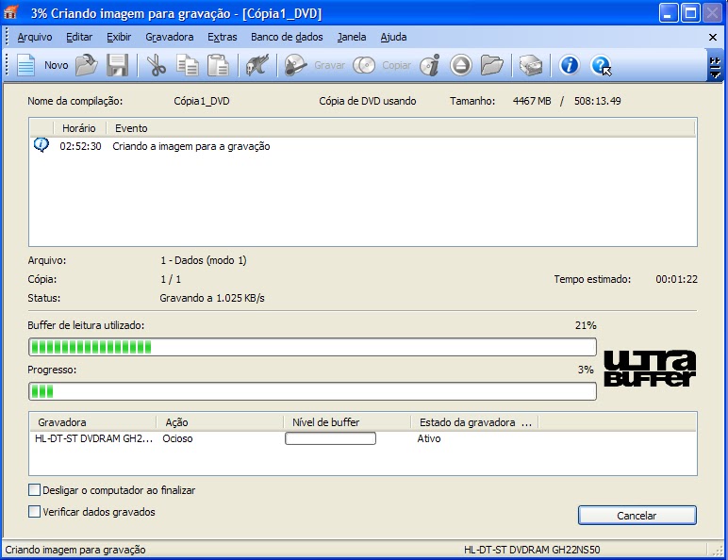Open the Banco de dados menu

(287, 37)
